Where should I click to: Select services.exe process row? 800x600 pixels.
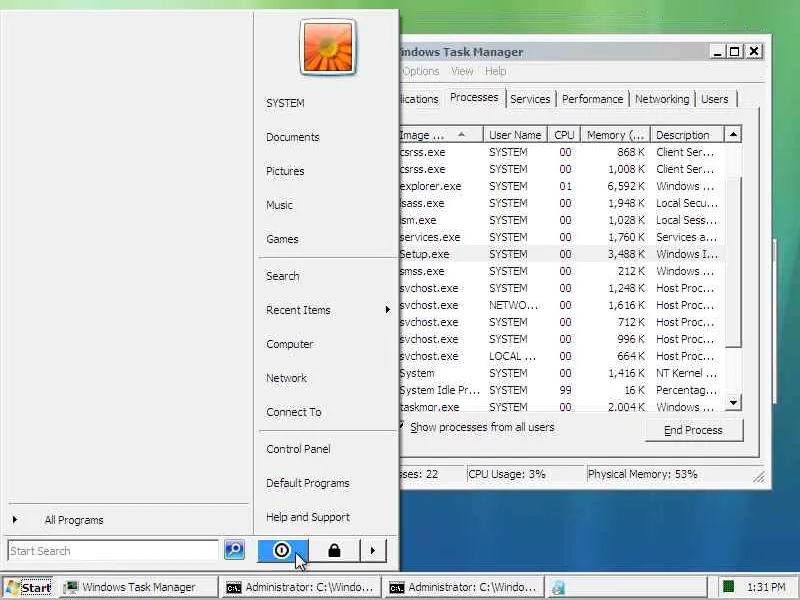[x=561, y=237]
